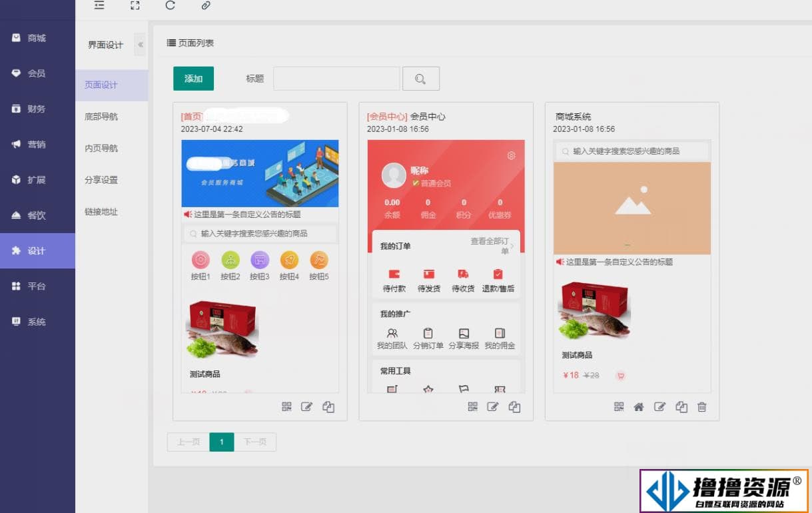Select 页面设计 in the sub-menu
Screen dimensions: 812x513
pyautogui.click(x=111, y=85)
